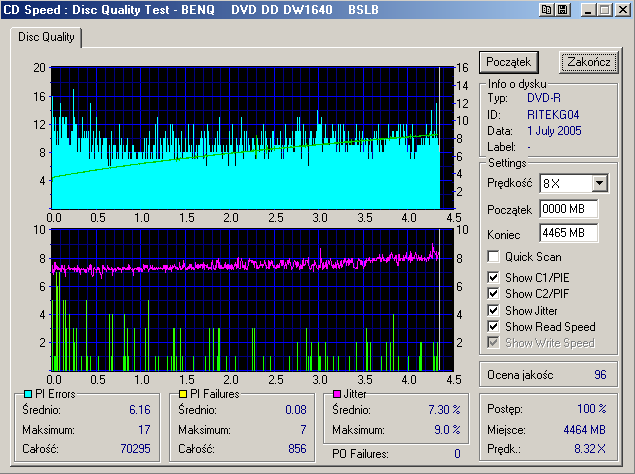Click the PI Errors upper graph

coord(252,138)
